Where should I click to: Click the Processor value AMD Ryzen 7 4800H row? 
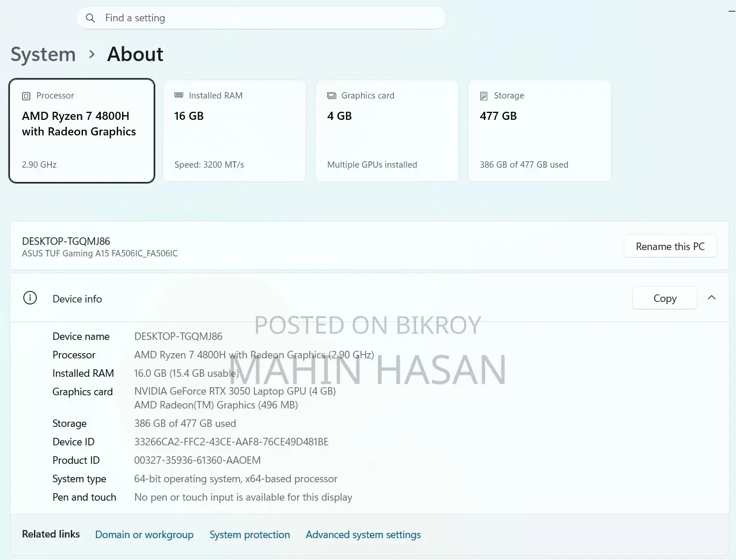pos(254,355)
